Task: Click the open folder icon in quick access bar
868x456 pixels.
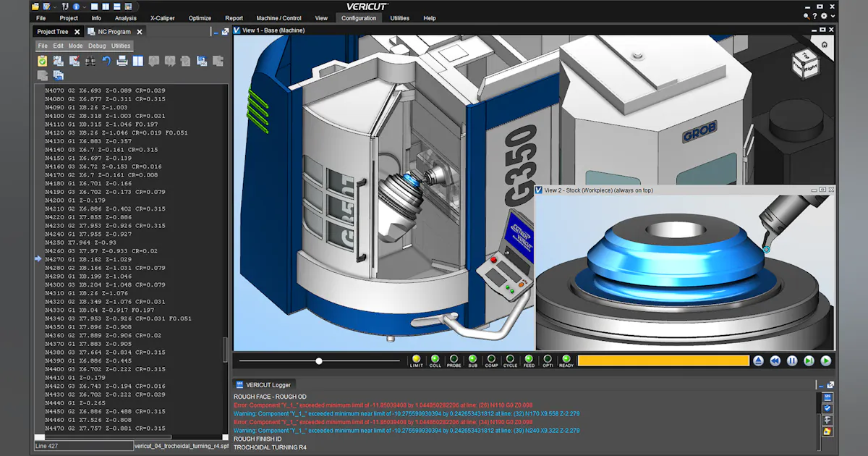Action: 35,7
